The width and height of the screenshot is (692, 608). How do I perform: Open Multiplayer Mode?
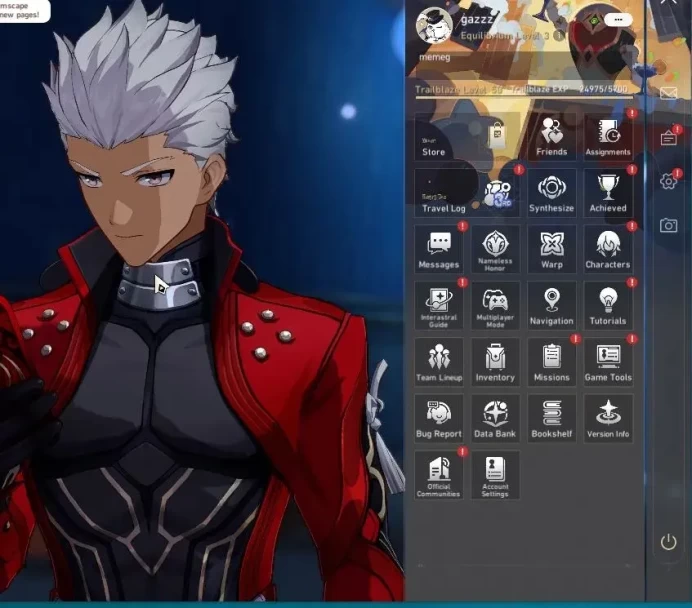(495, 305)
